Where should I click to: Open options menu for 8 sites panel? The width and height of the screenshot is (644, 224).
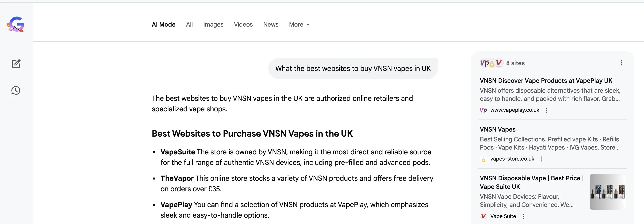click(x=621, y=63)
